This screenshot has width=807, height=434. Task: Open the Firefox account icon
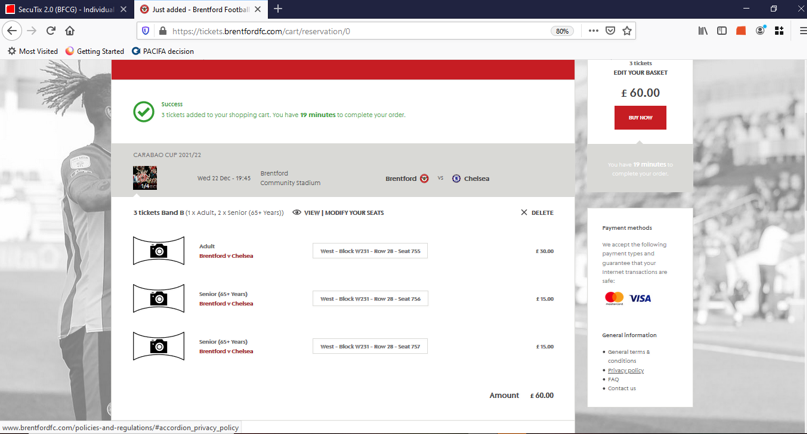tap(760, 31)
